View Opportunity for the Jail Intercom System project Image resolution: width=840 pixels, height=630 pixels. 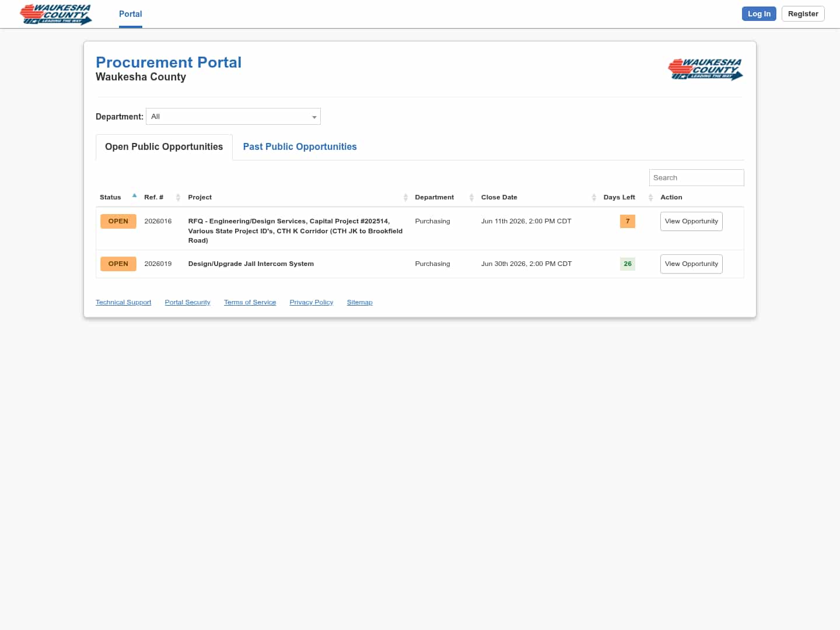click(691, 264)
